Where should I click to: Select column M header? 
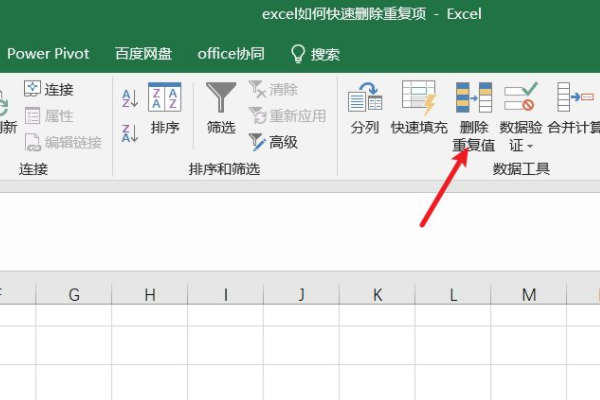[528, 294]
